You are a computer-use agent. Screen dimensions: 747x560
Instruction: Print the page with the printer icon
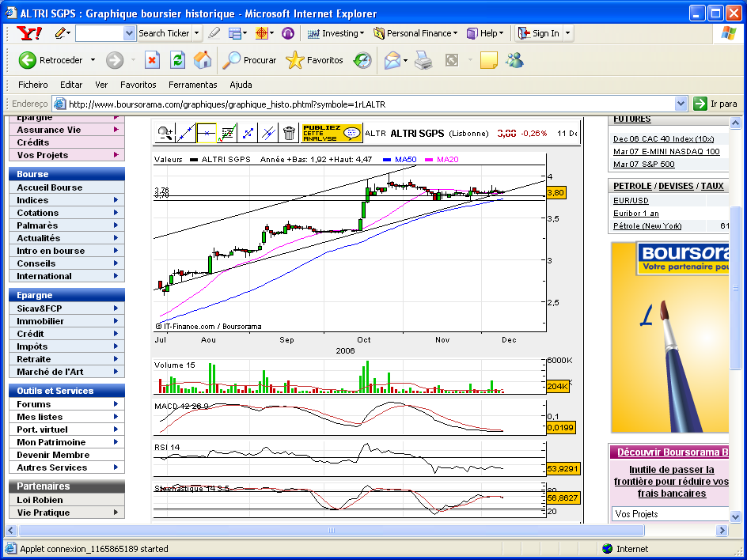423,60
